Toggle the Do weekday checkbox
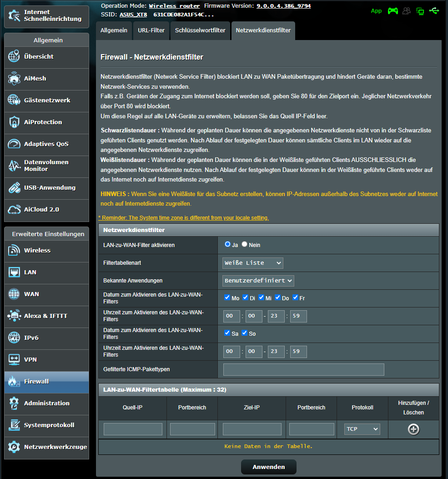Image resolution: width=448 pixels, height=479 pixels. pos(277,297)
